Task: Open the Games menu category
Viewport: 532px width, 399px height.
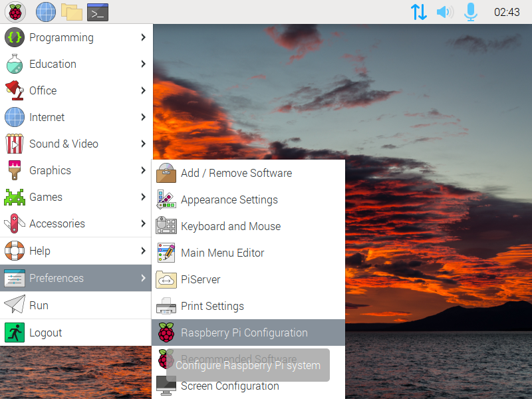Action: [x=46, y=197]
